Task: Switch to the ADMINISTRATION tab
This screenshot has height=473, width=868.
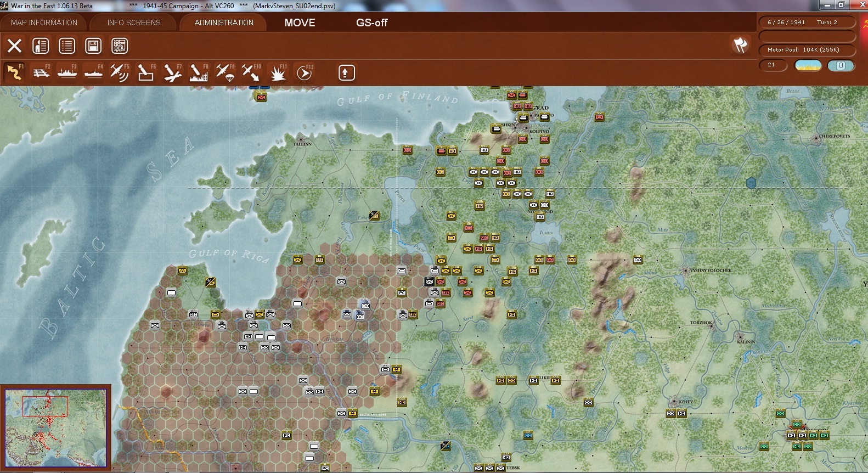Action: tap(224, 22)
